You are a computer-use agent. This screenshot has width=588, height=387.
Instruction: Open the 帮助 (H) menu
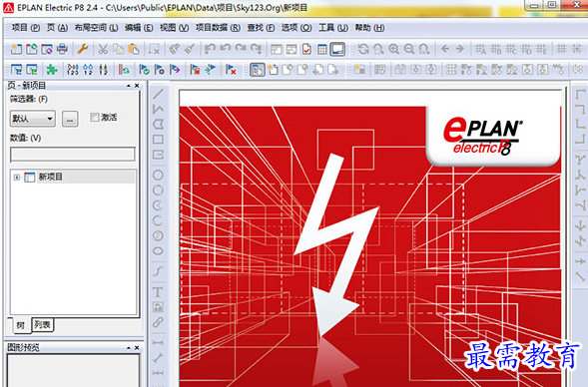tap(369, 28)
